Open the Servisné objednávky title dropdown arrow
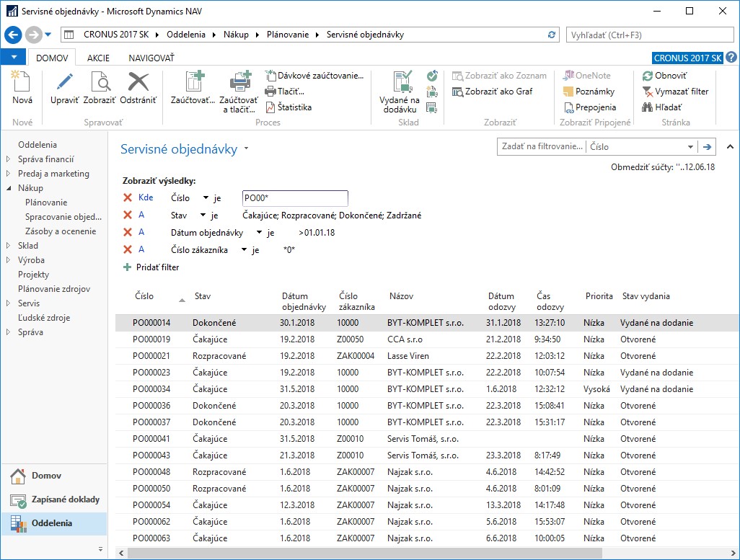740x560 pixels. [247, 148]
